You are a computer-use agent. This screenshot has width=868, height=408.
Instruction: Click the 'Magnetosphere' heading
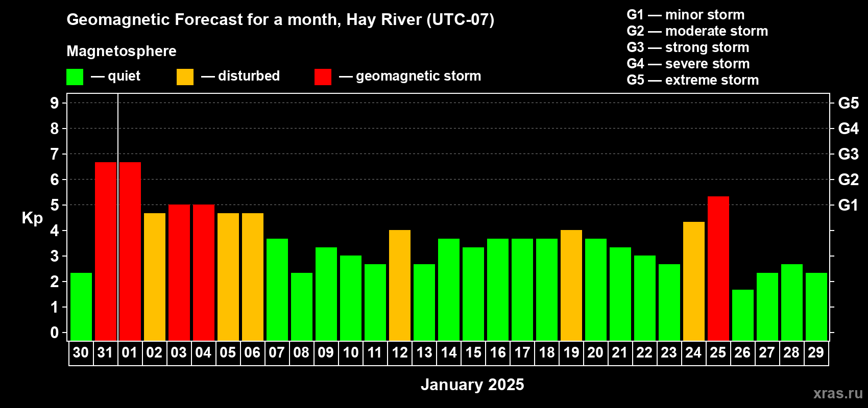click(122, 51)
